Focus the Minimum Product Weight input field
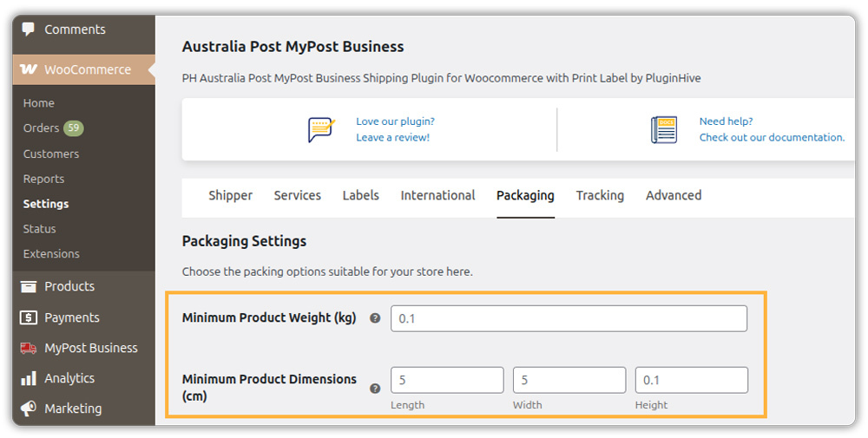 point(569,318)
